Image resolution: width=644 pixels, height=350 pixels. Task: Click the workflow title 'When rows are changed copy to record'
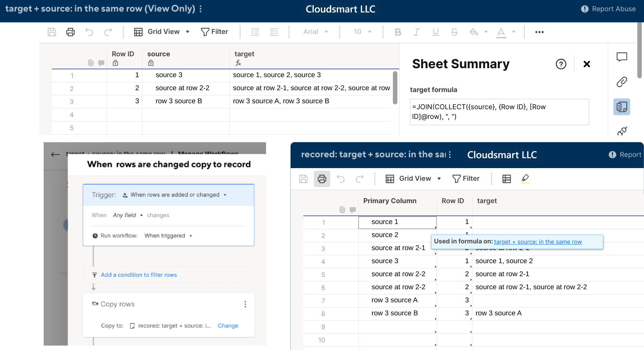coord(169,164)
